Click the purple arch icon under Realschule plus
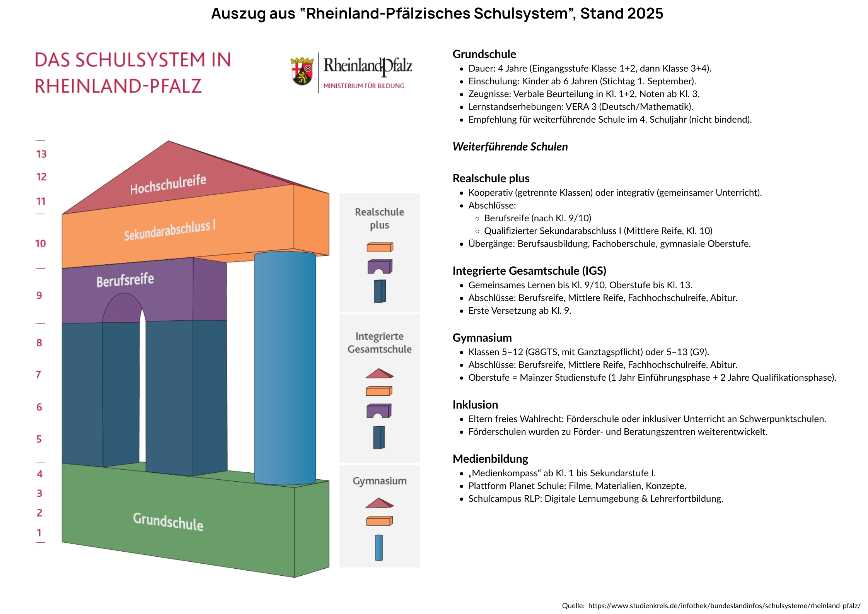The height and width of the screenshot is (614, 868). (380, 267)
